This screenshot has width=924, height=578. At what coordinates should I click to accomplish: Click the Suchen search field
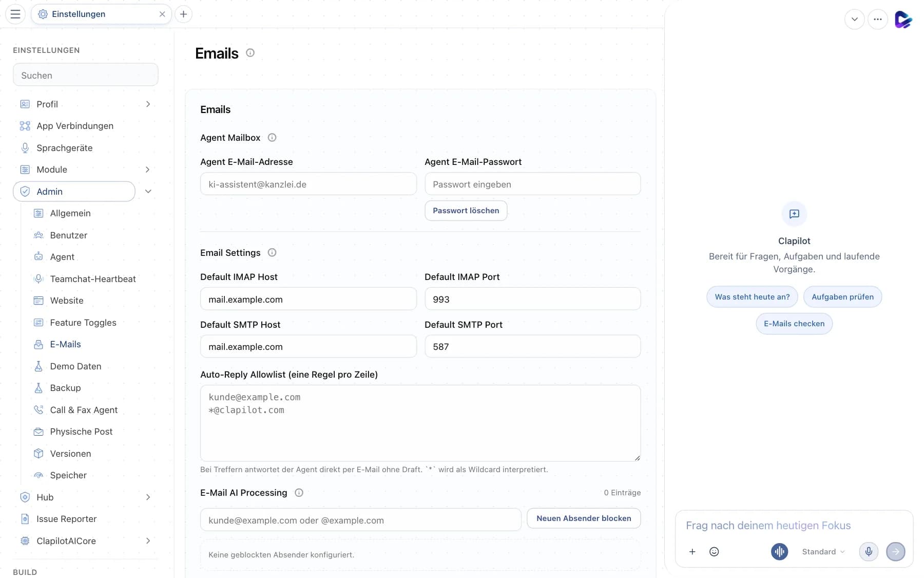point(85,75)
